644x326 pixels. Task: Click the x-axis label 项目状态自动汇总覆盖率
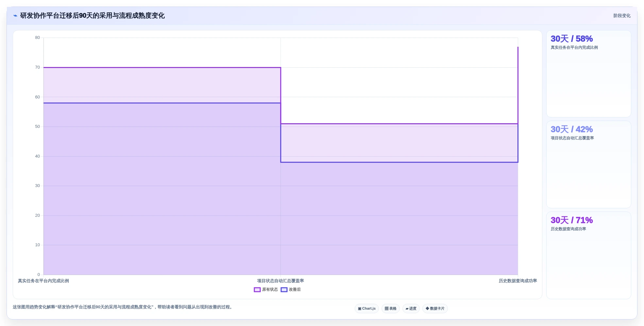280,281
